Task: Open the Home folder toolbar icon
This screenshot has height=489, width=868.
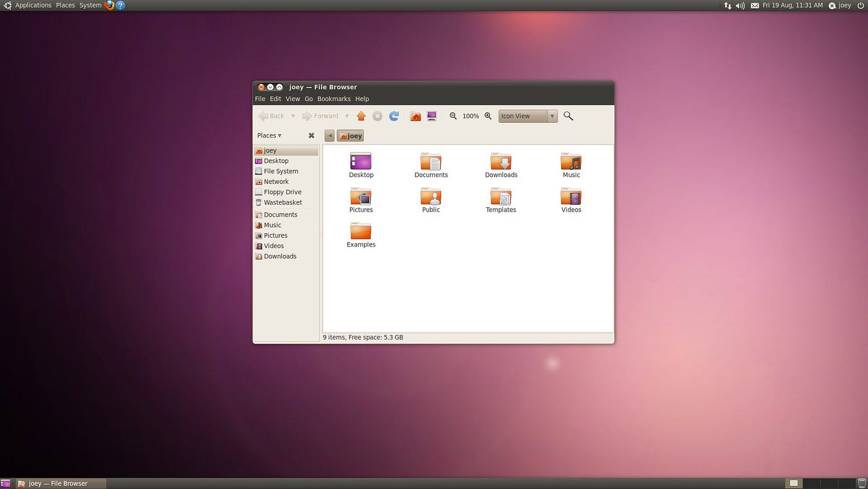Action: click(415, 116)
